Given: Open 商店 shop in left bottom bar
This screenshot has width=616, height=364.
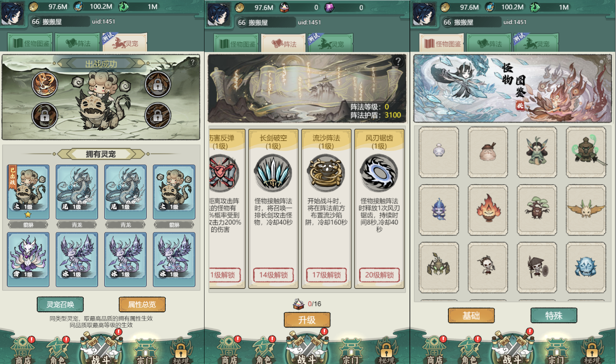Looking at the screenshot, I should (23, 350).
